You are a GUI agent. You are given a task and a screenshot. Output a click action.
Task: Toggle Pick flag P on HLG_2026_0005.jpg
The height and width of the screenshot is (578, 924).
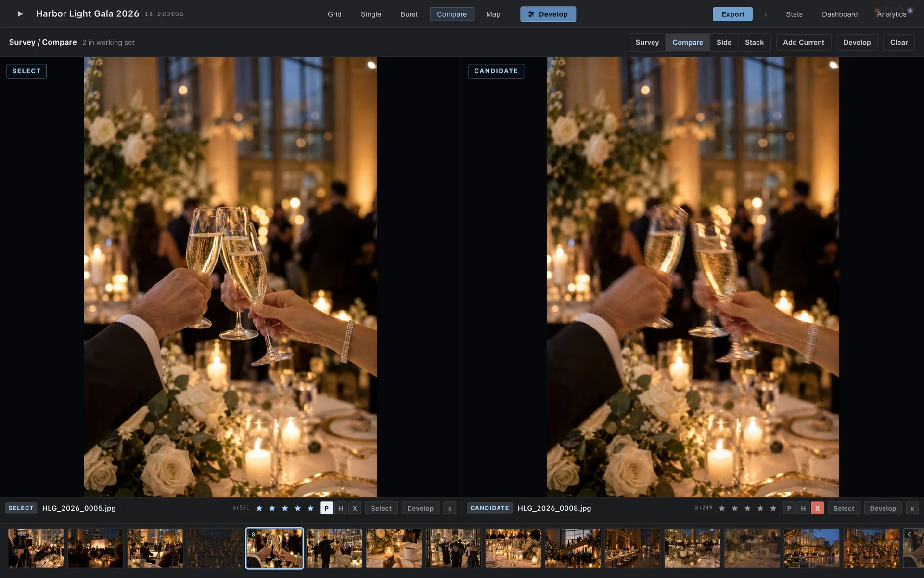pos(326,508)
